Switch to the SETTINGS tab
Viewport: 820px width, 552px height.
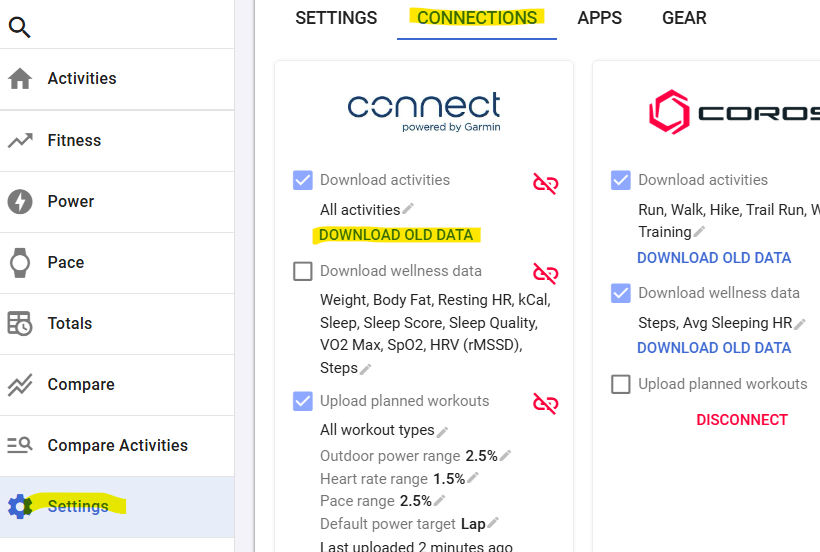pos(336,18)
